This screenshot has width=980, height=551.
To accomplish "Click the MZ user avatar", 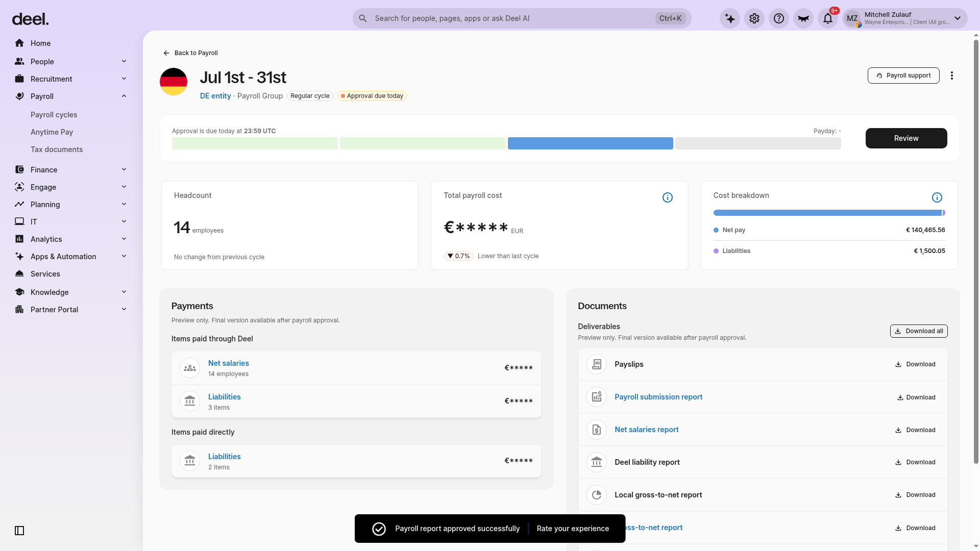I will [x=852, y=18].
